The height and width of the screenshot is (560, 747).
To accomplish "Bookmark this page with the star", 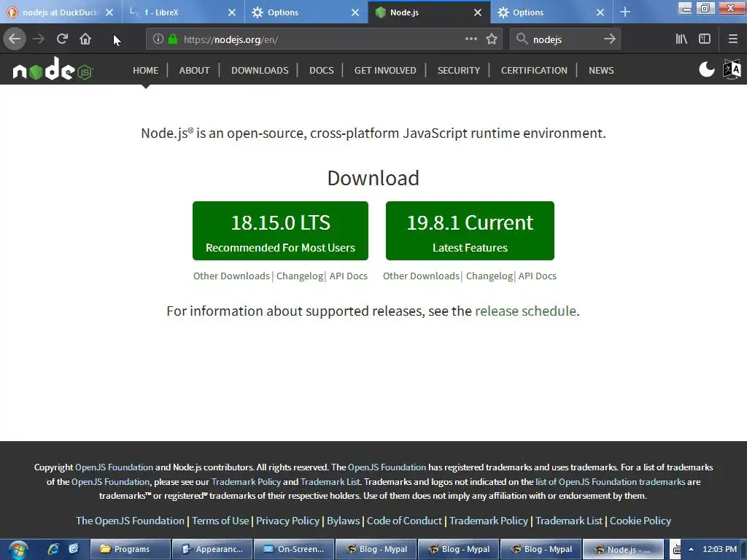I will [492, 39].
